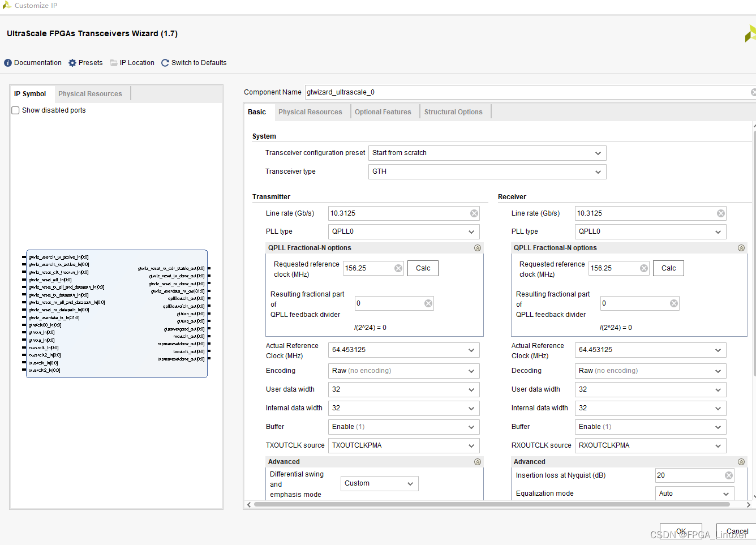Click the horizontal scrollbar left arrow
Image resolution: width=756 pixels, height=545 pixels.
pyautogui.click(x=249, y=504)
